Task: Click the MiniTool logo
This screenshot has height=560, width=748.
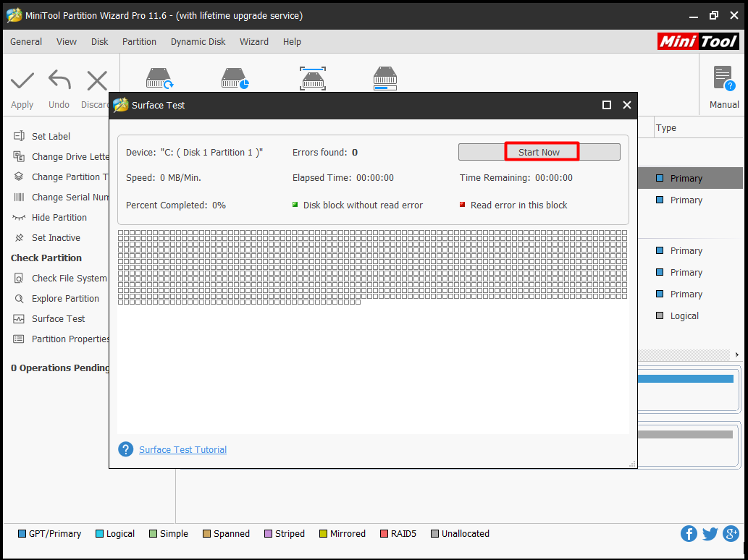Action: pyautogui.click(x=698, y=41)
